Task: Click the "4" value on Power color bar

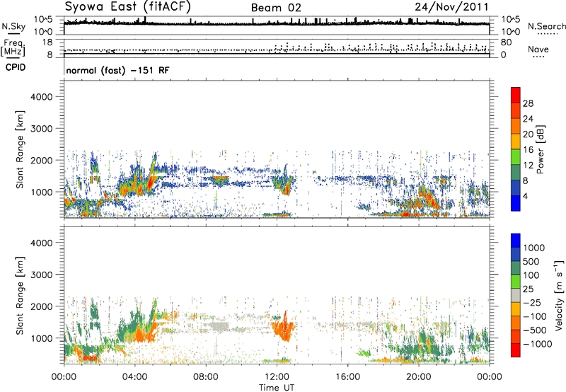Action: click(x=525, y=196)
